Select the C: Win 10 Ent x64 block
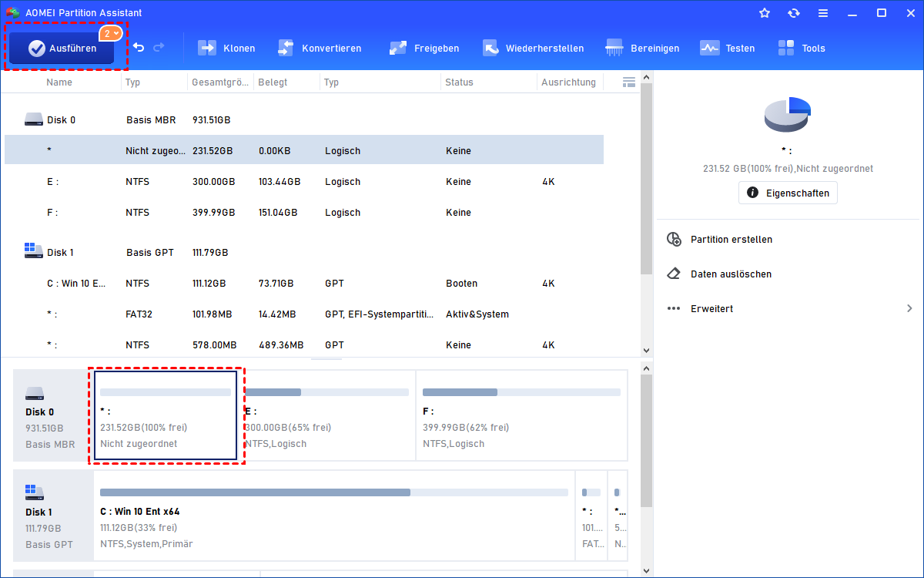The image size is (924, 578). [334, 516]
